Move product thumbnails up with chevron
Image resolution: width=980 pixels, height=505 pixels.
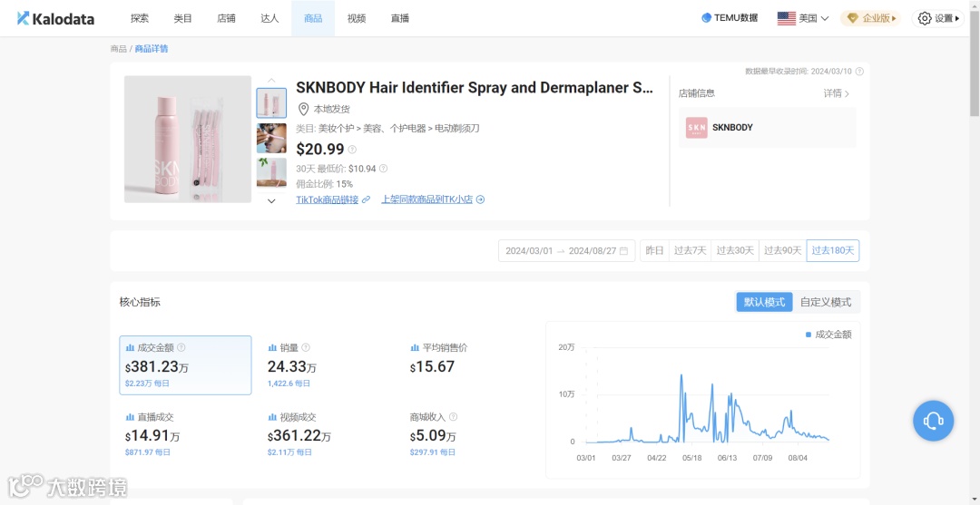coord(271,80)
